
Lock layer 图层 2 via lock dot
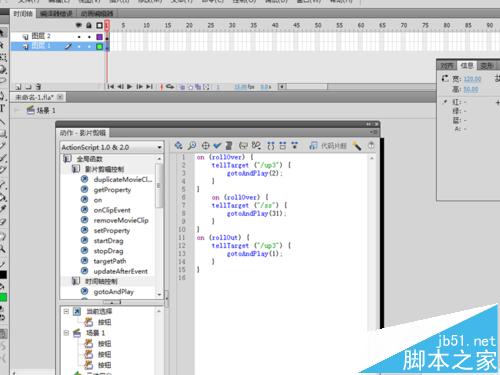click(89, 37)
